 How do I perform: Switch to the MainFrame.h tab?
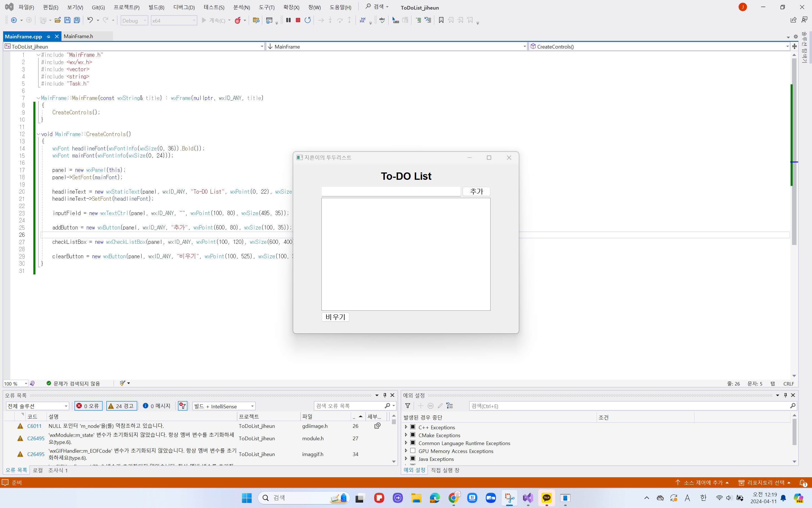coord(78,36)
